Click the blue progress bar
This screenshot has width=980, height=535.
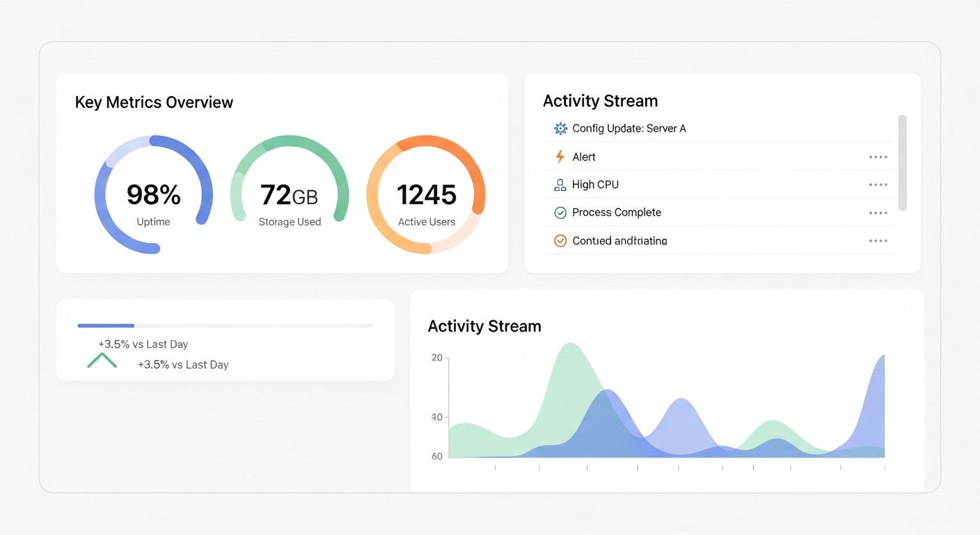(x=105, y=325)
